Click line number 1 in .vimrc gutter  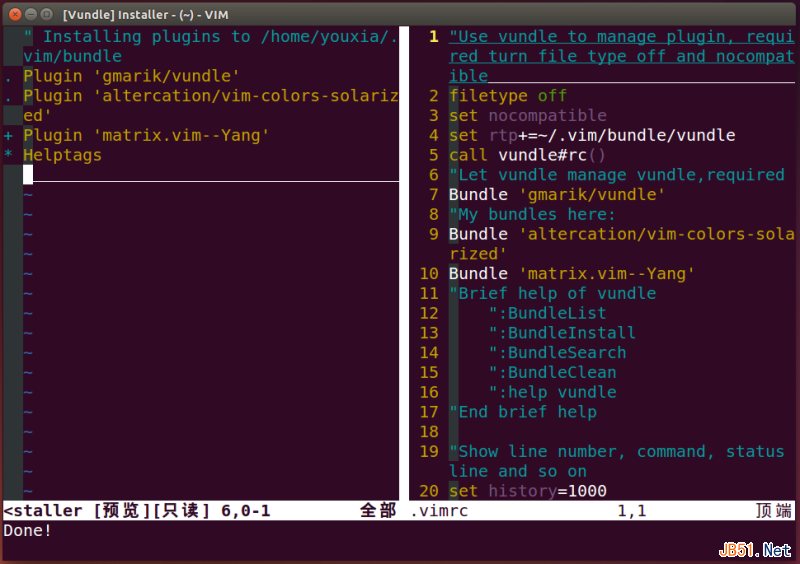(x=434, y=37)
